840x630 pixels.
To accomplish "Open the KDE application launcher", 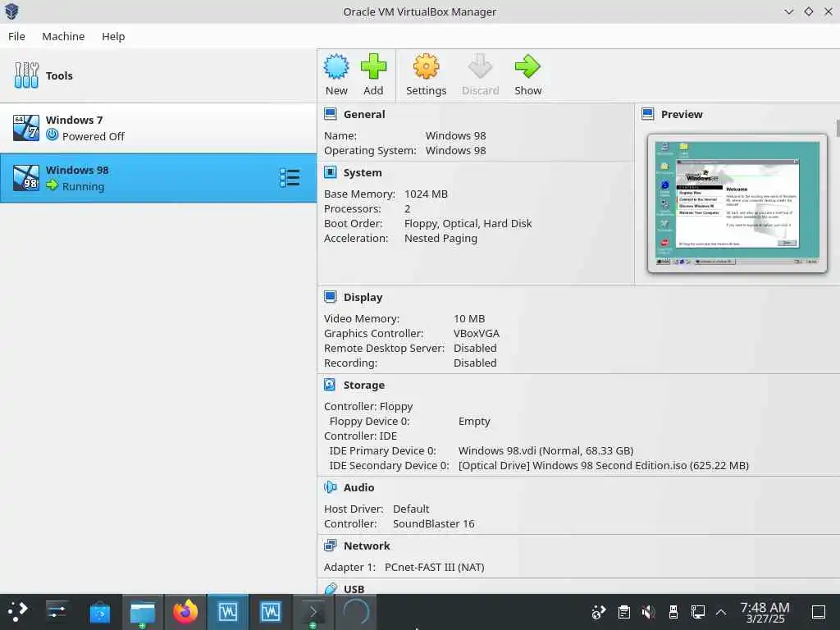I will 16,611.
